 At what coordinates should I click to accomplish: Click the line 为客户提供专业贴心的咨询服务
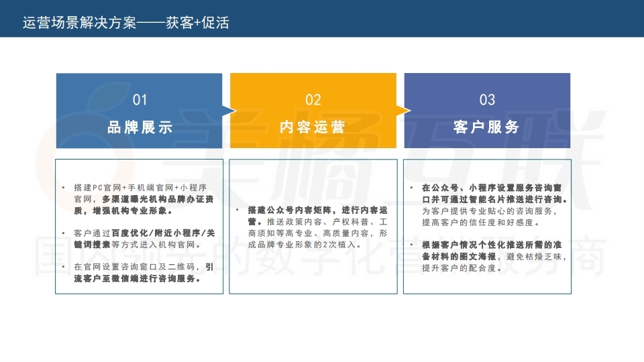pyautogui.click(x=490, y=211)
